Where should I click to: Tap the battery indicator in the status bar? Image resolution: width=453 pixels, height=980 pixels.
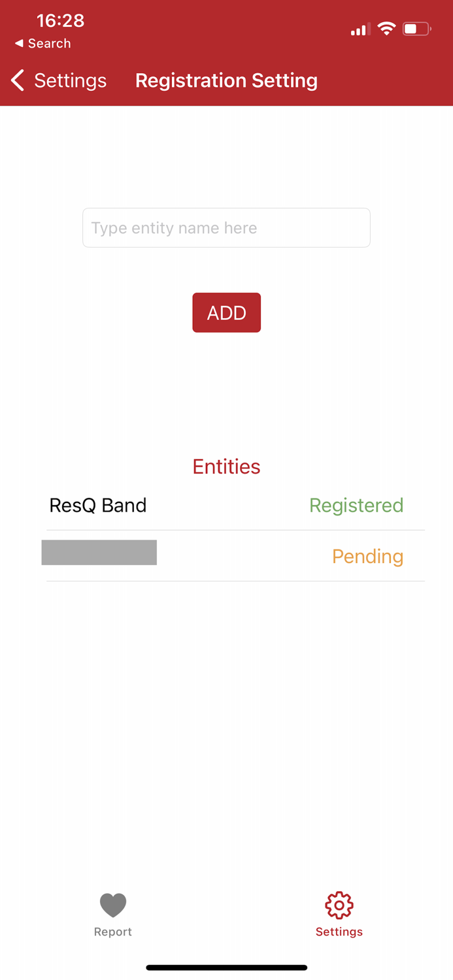pyautogui.click(x=416, y=29)
